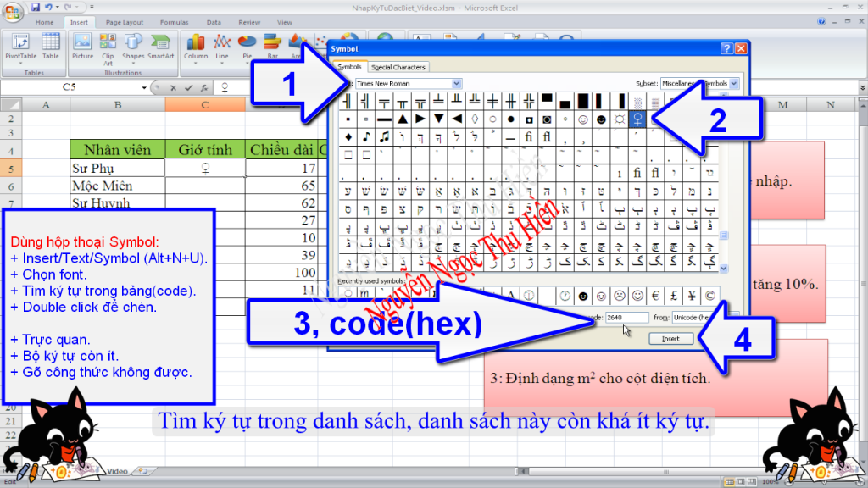Switch to the Special Characters tab

click(x=398, y=67)
